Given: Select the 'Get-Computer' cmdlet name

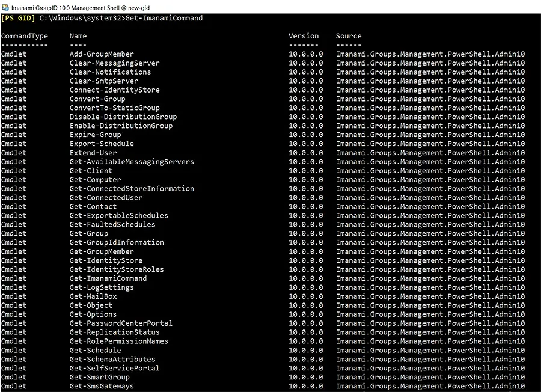Looking at the screenshot, I should pos(95,179).
